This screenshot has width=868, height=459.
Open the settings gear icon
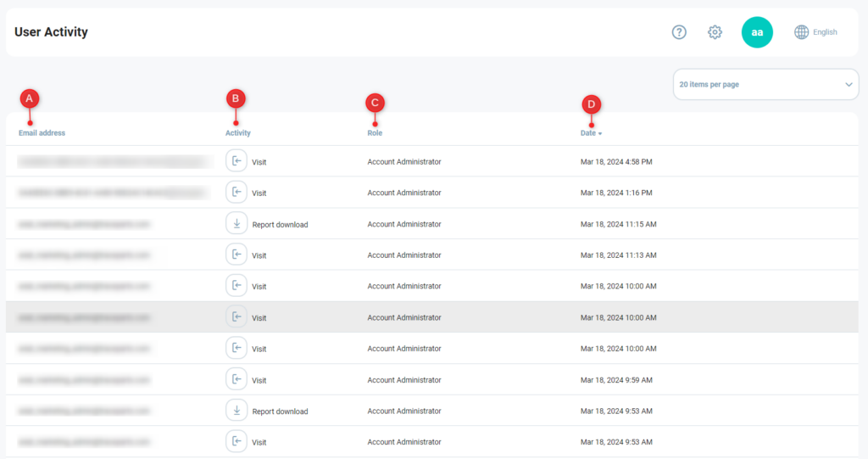715,32
